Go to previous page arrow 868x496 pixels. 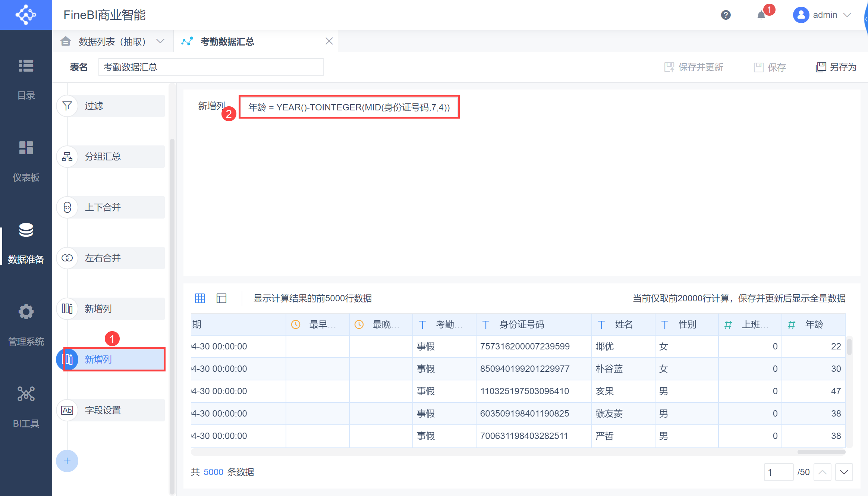(823, 472)
